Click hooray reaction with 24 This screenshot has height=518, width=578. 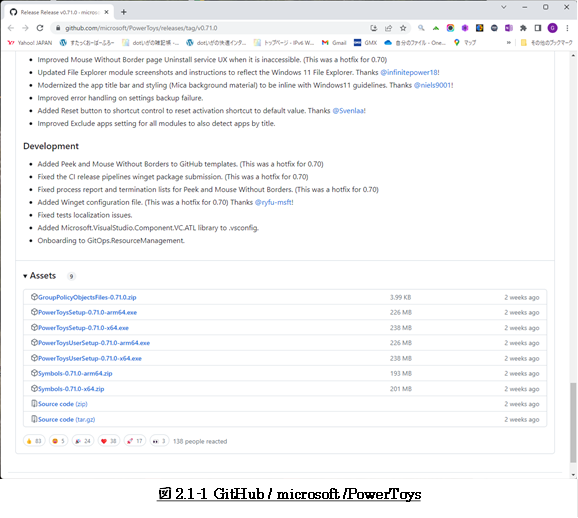click(83, 441)
